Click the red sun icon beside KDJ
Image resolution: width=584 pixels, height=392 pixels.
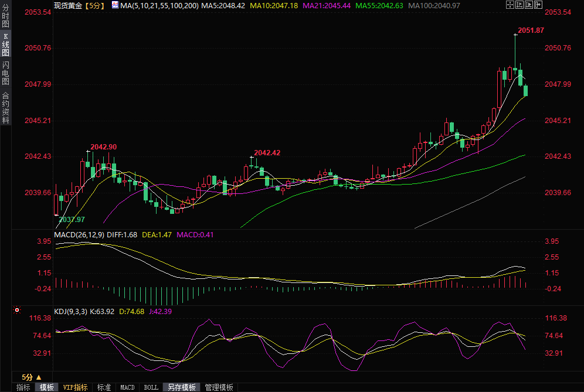(x=18, y=310)
